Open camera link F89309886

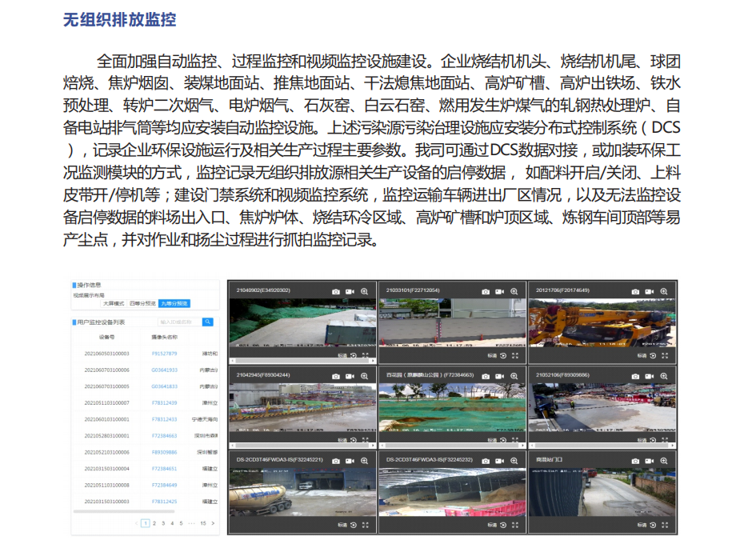click(164, 452)
